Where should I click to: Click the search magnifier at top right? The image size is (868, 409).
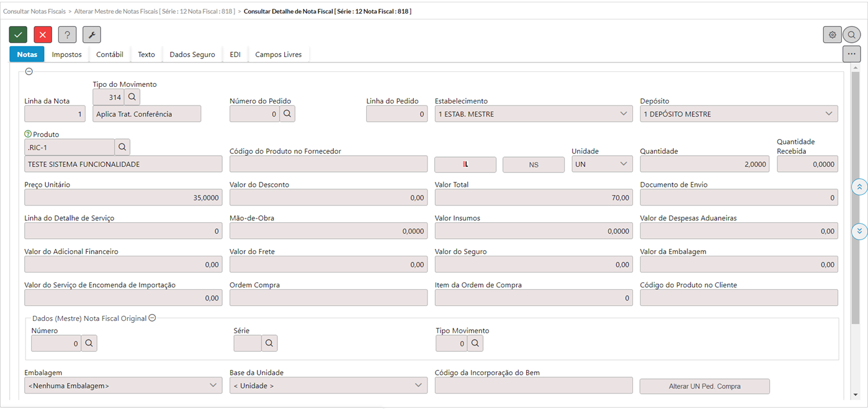pos(852,35)
